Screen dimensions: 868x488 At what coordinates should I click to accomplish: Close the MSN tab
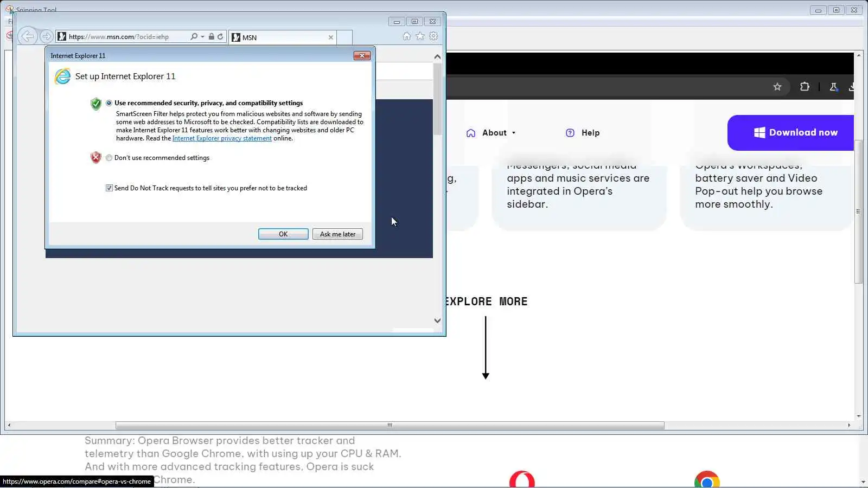click(x=331, y=37)
